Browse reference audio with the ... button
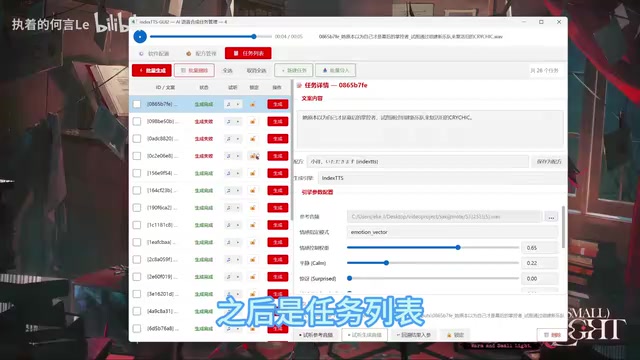Viewport: 640px width, 360px height. click(x=551, y=217)
